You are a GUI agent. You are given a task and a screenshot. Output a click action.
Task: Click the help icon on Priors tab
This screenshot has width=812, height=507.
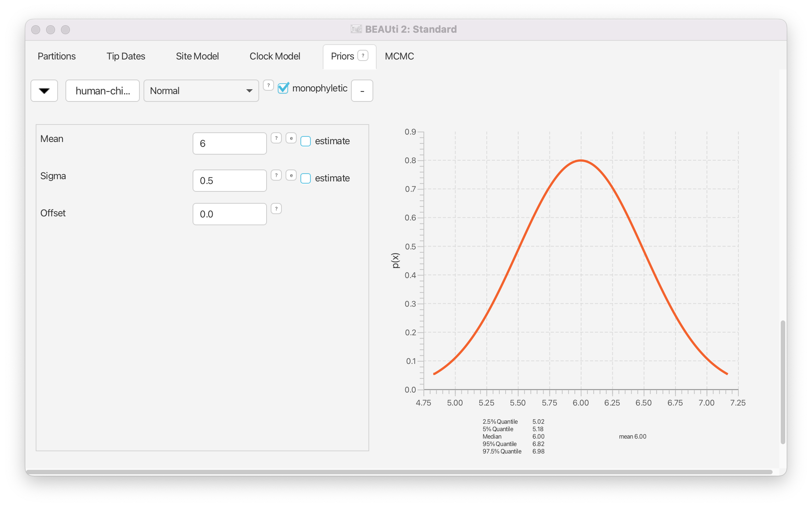click(362, 56)
